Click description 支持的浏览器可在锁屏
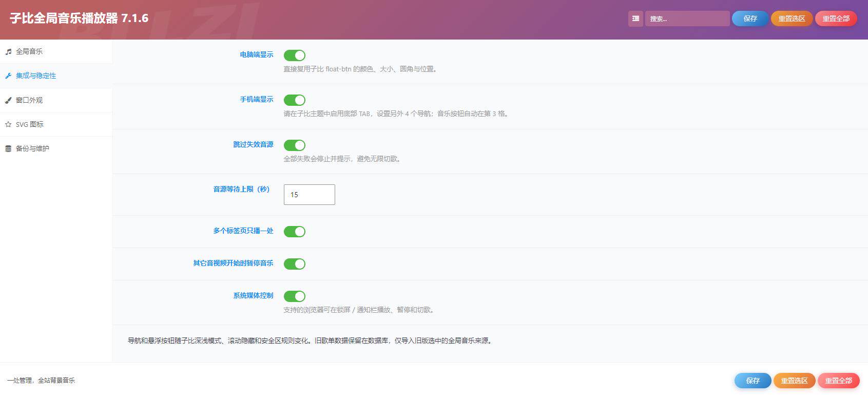 coord(359,310)
